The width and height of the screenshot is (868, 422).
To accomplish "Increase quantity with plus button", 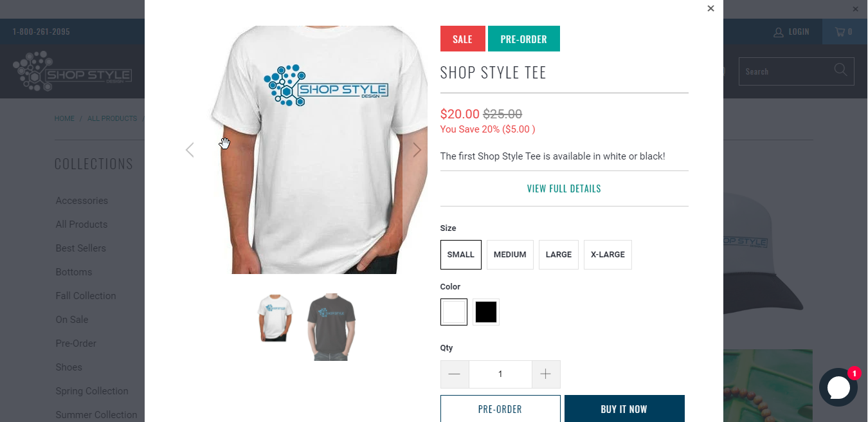I will tap(546, 374).
